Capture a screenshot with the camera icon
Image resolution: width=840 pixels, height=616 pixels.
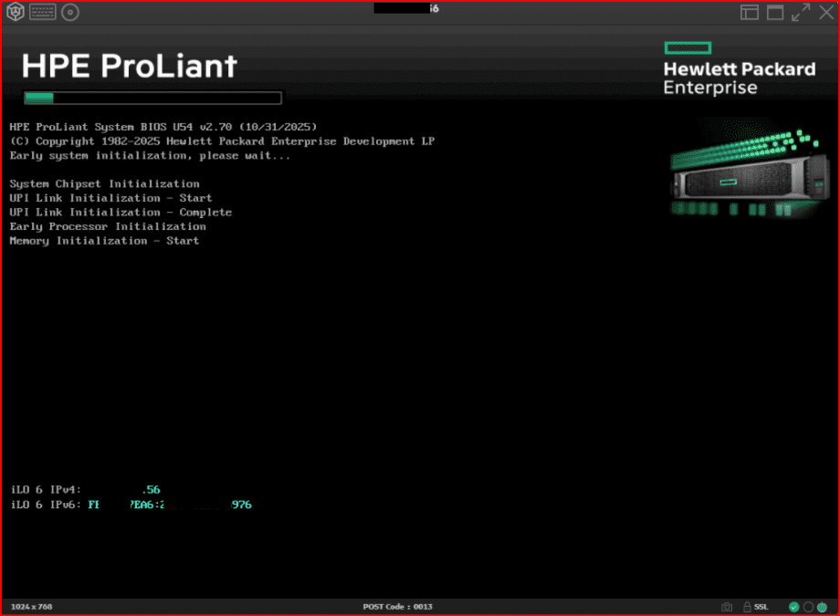point(727,607)
